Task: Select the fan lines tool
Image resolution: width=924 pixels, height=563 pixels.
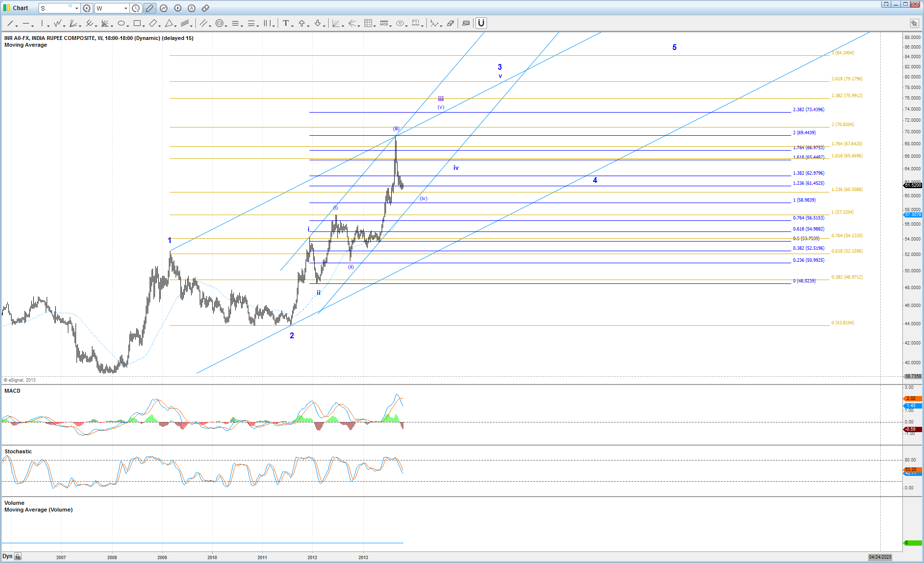Action: 74,23
